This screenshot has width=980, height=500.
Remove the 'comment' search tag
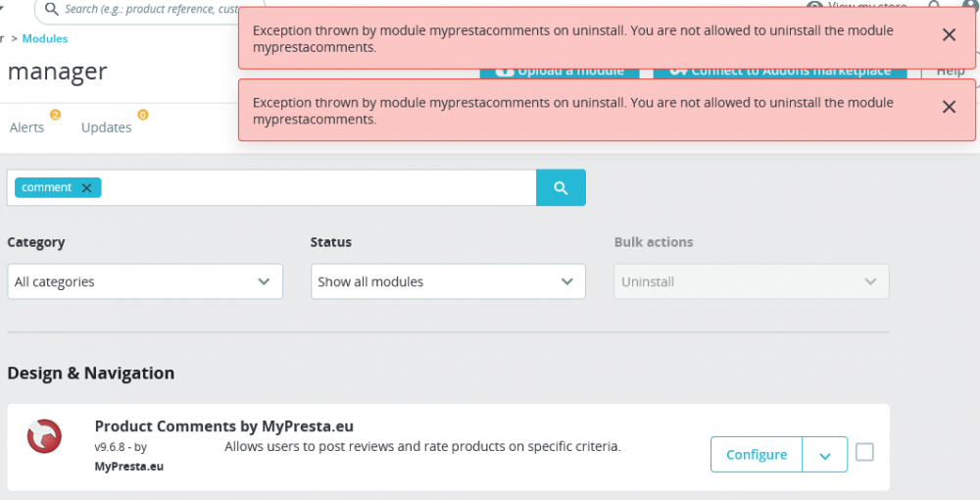[x=86, y=188]
